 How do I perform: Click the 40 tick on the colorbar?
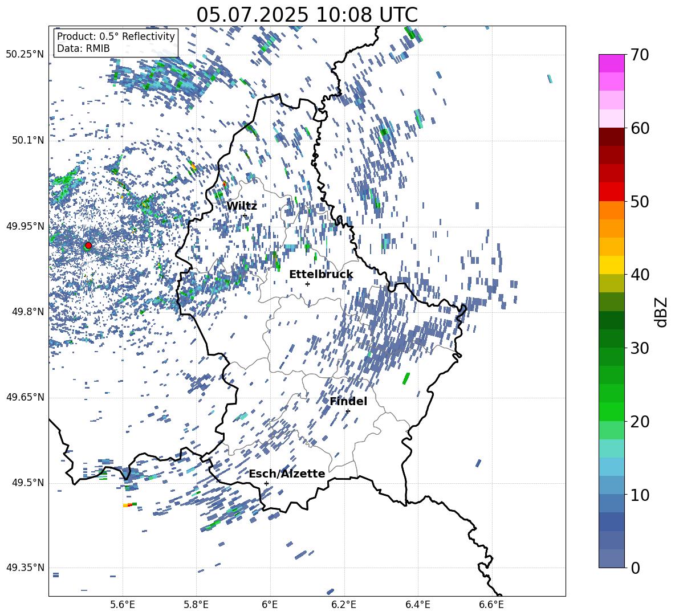point(640,275)
